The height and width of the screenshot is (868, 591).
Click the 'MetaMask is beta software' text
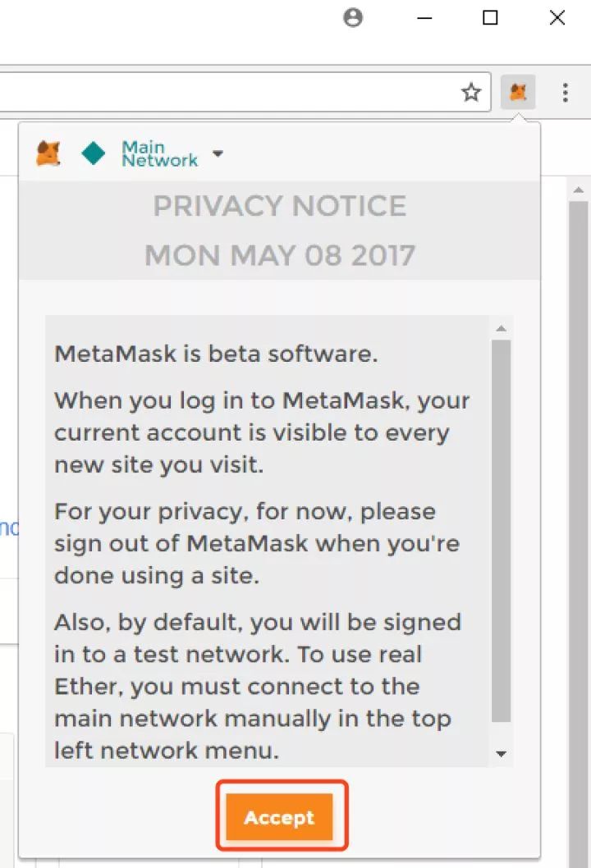pyautogui.click(x=216, y=353)
